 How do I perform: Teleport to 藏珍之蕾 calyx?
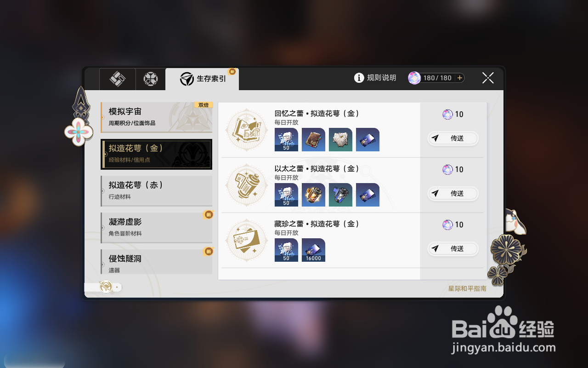click(x=453, y=248)
